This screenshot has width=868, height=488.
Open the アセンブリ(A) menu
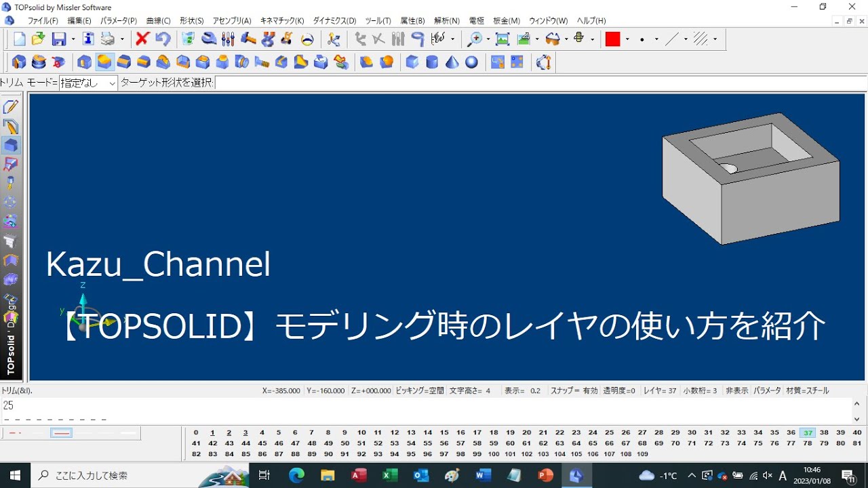[x=232, y=21]
